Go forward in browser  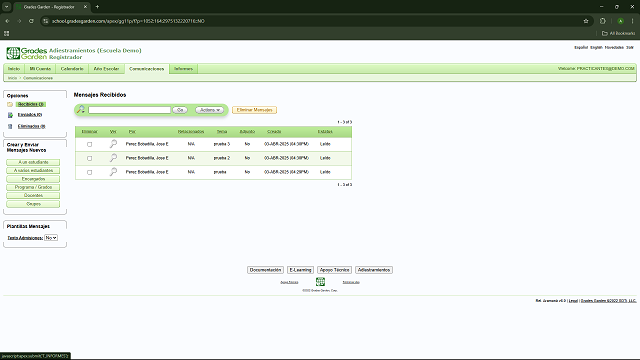pyautogui.click(x=19, y=21)
